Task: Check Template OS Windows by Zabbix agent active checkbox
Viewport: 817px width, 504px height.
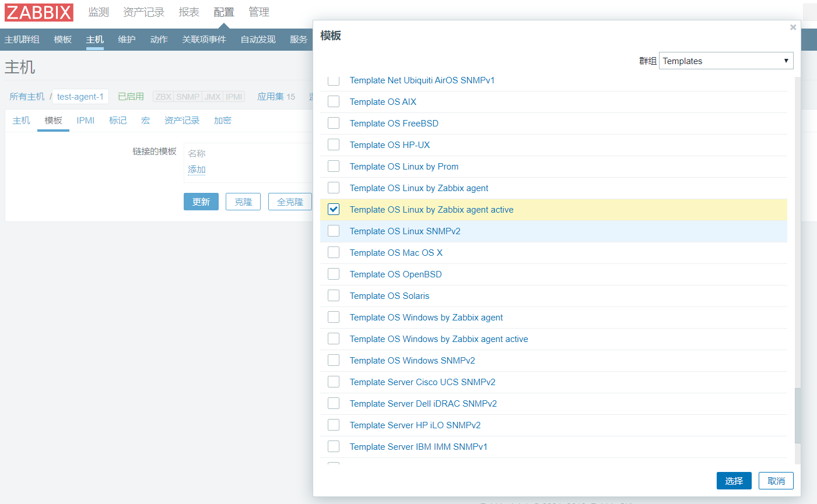Action: pyautogui.click(x=334, y=339)
